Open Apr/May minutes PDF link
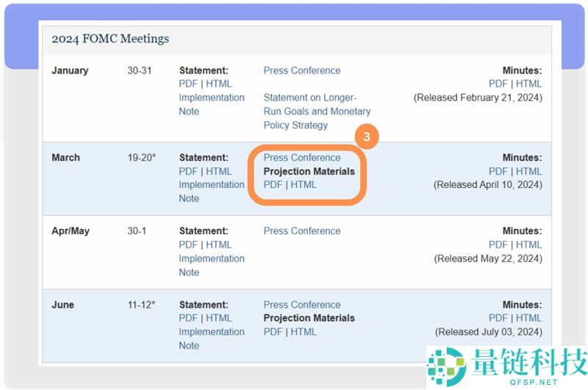Screen dimensions: 588x390 pos(498,245)
